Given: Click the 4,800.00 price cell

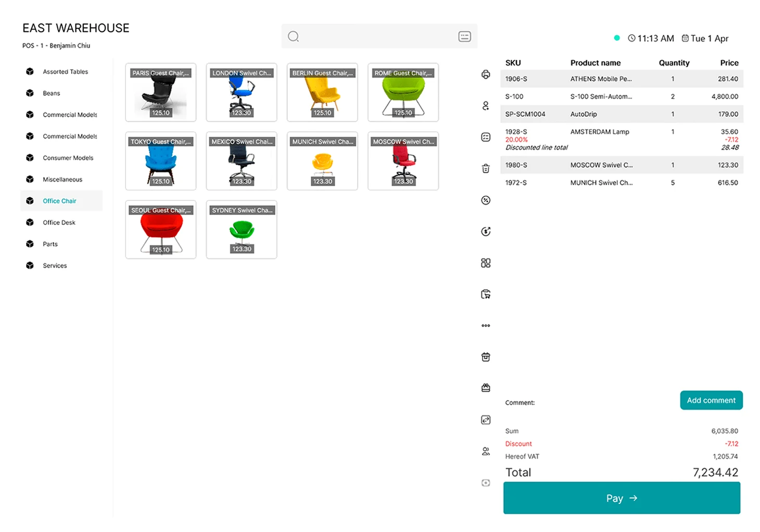Looking at the screenshot, I should 725,96.
